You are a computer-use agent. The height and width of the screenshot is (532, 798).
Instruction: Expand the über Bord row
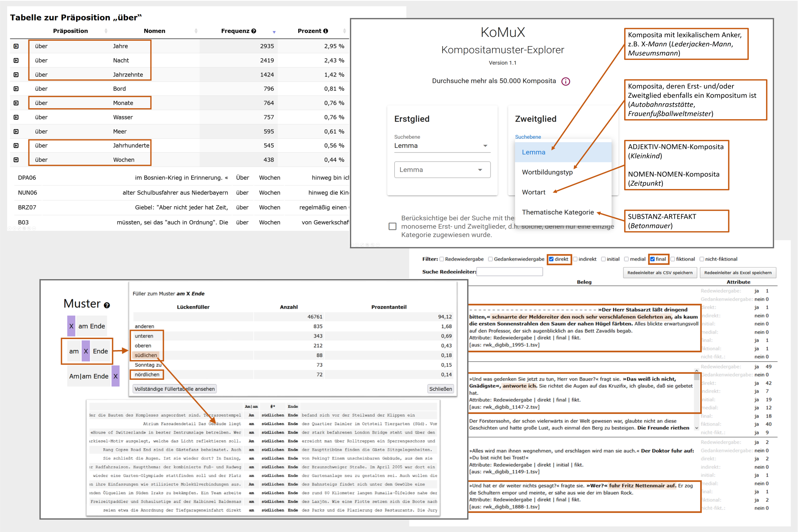click(x=16, y=89)
